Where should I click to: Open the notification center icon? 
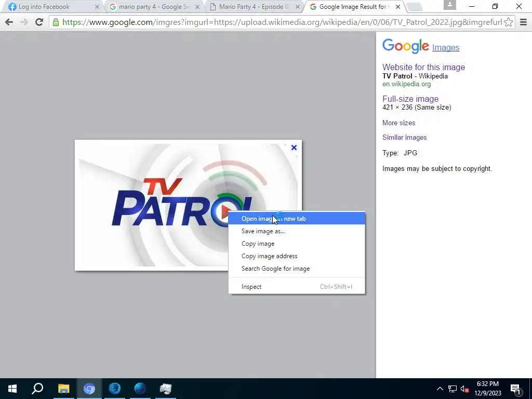pos(515,389)
